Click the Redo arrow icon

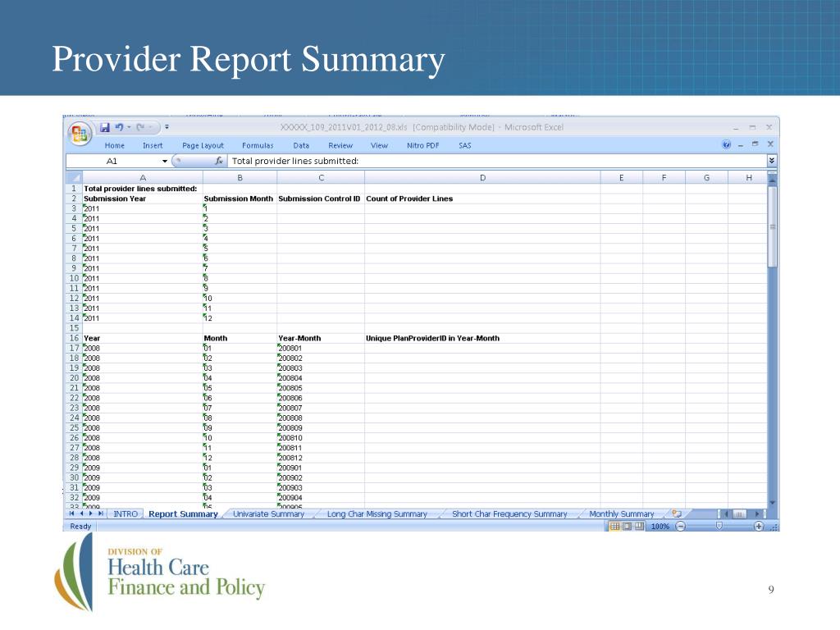click(x=140, y=127)
